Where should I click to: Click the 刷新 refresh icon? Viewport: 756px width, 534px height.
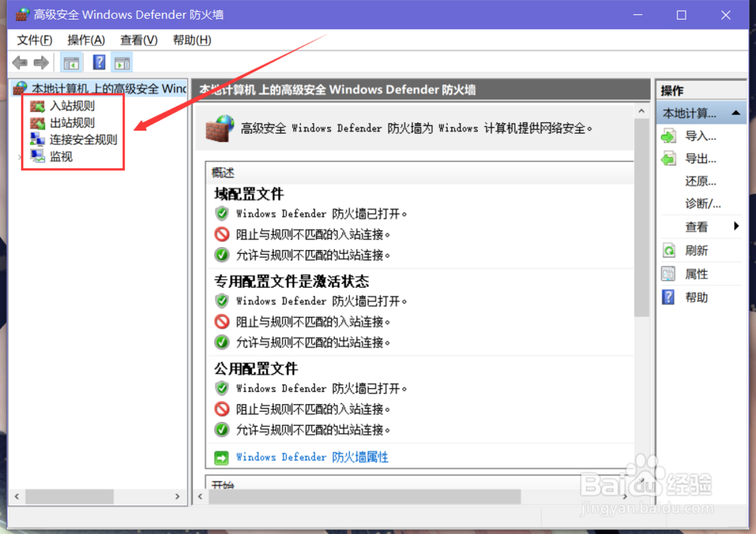pos(669,251)
